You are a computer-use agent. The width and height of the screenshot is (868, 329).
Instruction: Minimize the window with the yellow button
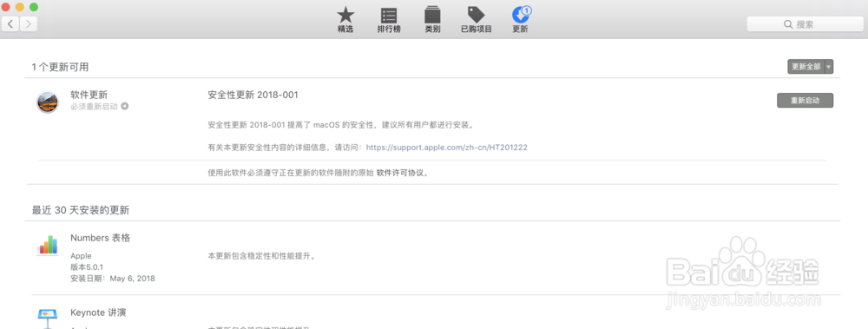[x=19, y=7]
